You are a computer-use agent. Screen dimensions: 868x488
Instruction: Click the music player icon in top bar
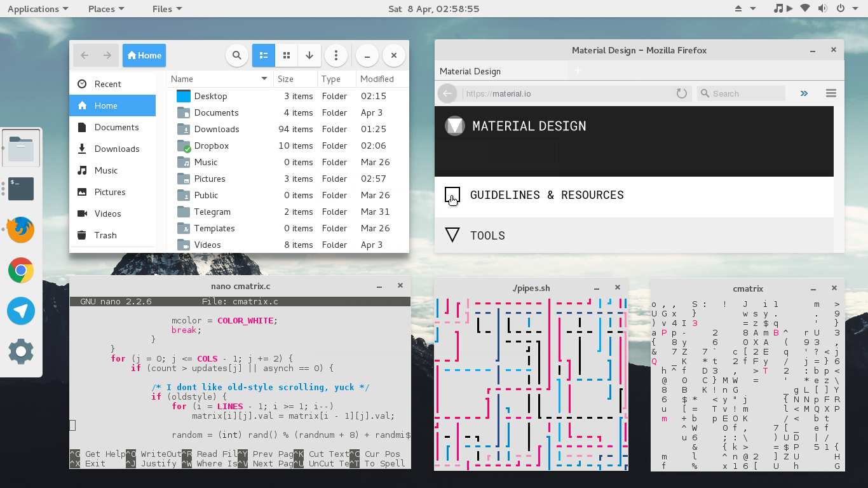(x=778, y=8)
